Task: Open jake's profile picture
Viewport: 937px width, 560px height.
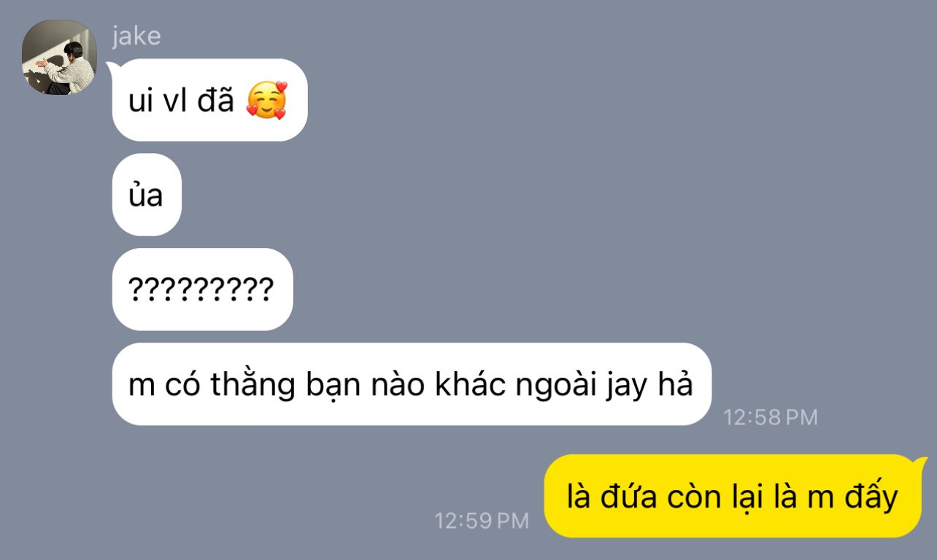Action: tap(59, 57)
